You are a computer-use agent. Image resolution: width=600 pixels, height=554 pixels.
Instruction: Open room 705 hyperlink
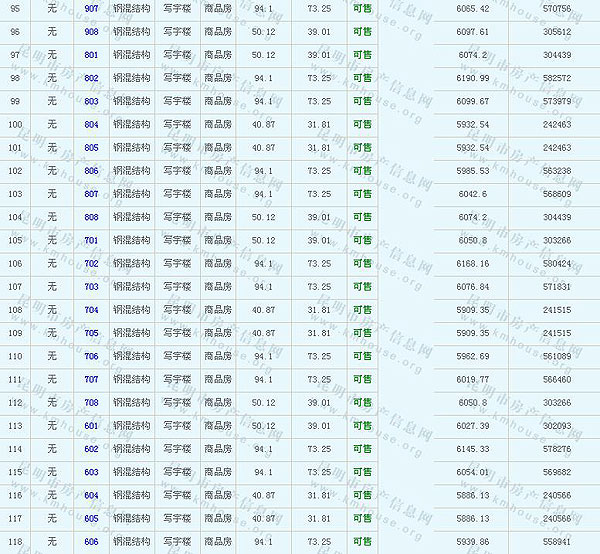91,333
